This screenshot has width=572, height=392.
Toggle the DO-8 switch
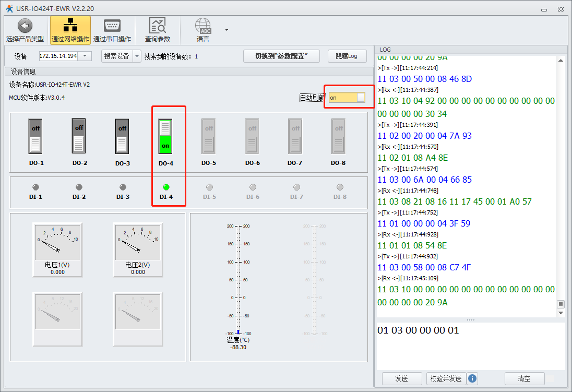pyautogui.click(x=339, y=137)
